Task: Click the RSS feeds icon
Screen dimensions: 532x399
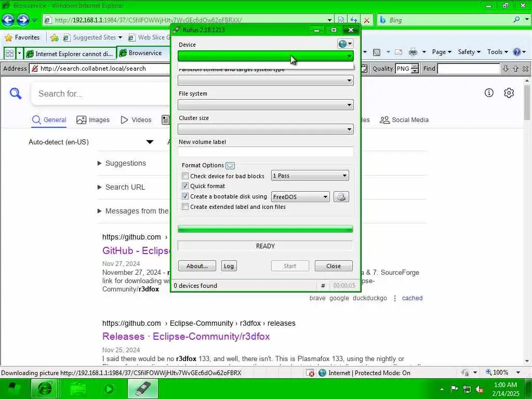Action: (x=376, y=52)
